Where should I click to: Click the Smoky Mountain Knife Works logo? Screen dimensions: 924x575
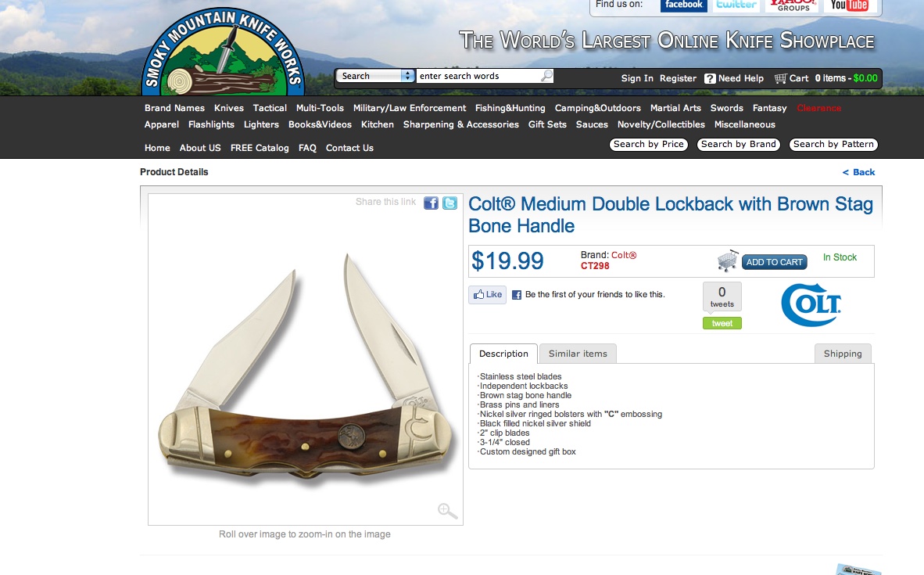coord(223,53)
